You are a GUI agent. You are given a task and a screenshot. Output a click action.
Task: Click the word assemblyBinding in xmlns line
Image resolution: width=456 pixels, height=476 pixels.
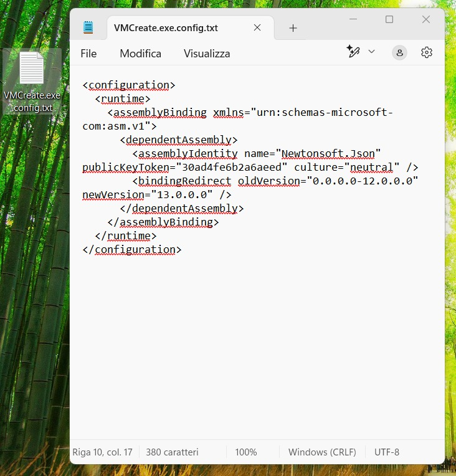coord(160,112)
